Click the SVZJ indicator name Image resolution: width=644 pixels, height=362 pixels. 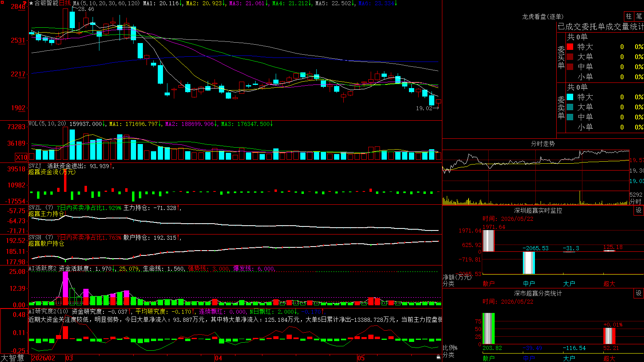(x=35, y=166)
